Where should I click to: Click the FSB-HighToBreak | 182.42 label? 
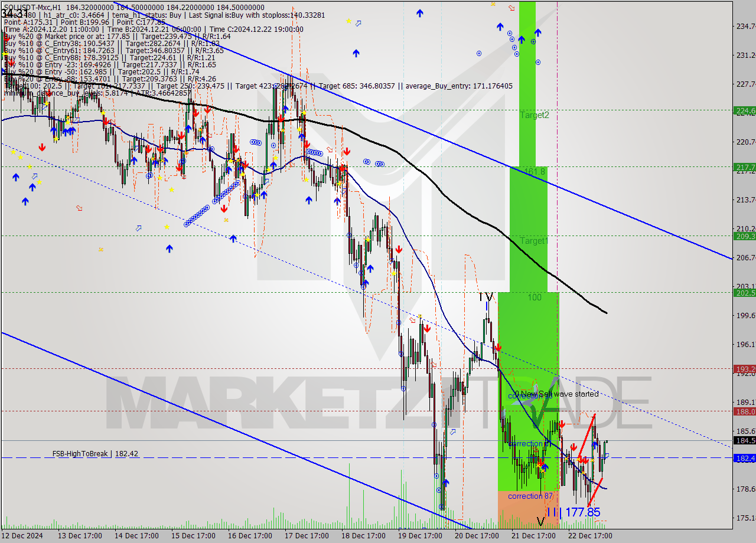[95, 454]
